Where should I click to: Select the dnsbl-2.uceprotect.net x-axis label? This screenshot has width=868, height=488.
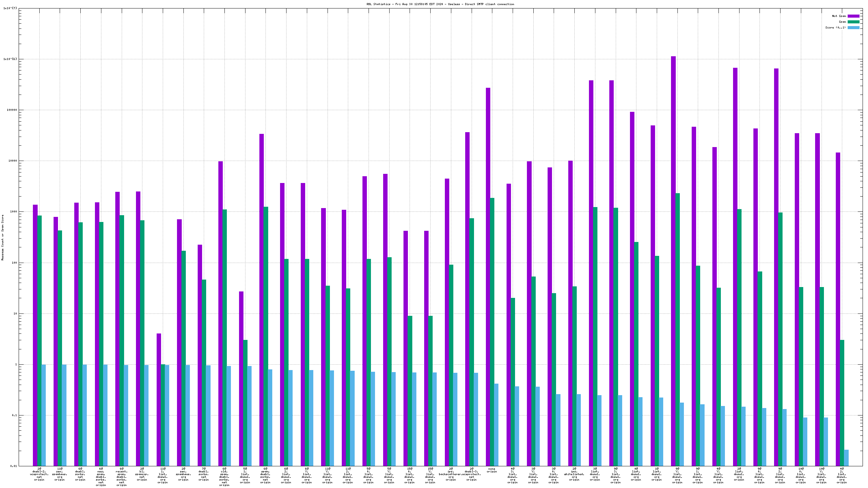pos(39,474)
